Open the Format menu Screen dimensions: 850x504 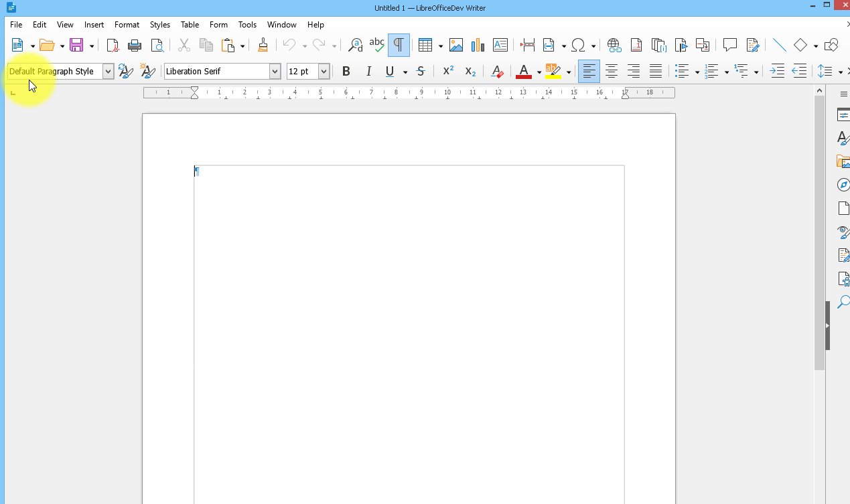[x=127, y=25]
